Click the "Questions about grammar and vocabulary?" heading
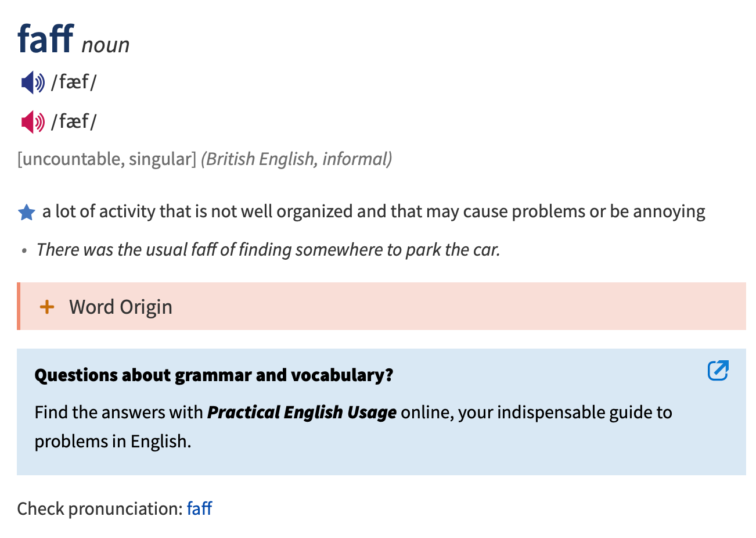Image resolution: width=756 pixels, height=538 pixels. point(214,375)
